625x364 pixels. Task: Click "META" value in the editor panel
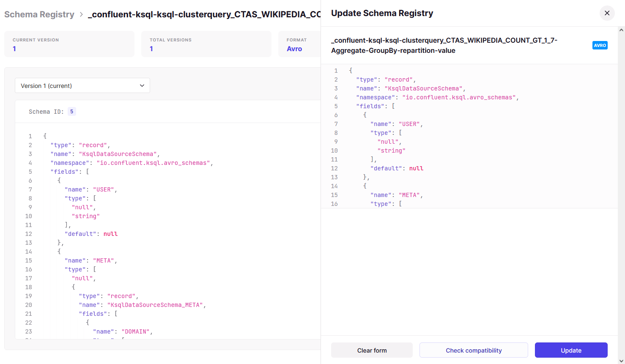[409, 195]
